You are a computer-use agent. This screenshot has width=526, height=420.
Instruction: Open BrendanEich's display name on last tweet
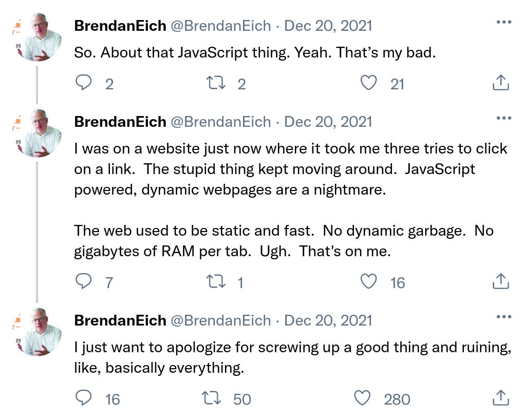pos(120,320)
